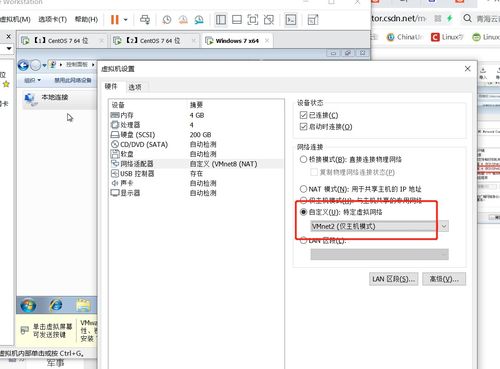Open the snapshot manager icon

pyautogui.click(x=199, y=20)
